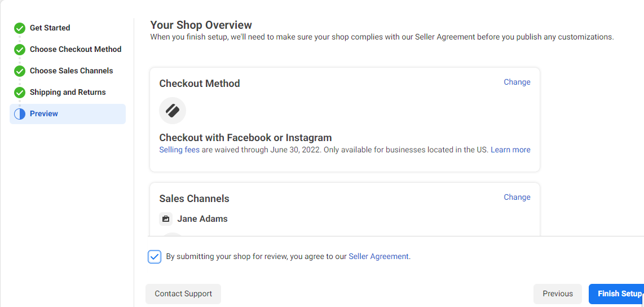Click the Finish Setup button
Image resolution: width=644 pixels, height=307 pixels.
[617, 294]
